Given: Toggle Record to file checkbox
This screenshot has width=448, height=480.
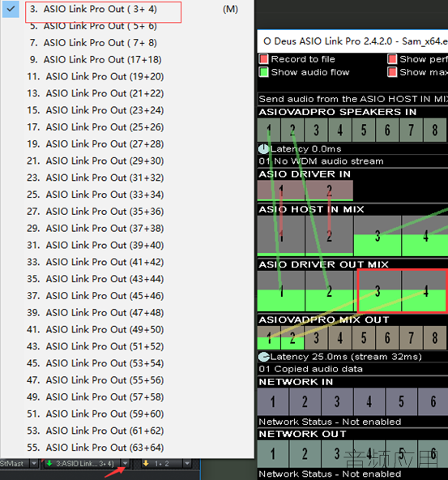Looking at the screenshot, I should point(263,58).
